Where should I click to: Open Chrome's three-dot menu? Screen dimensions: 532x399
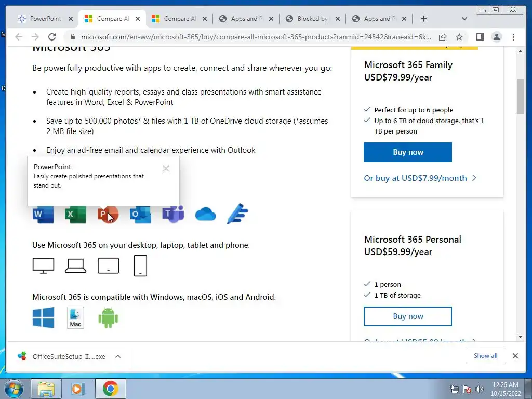point(513,37)
